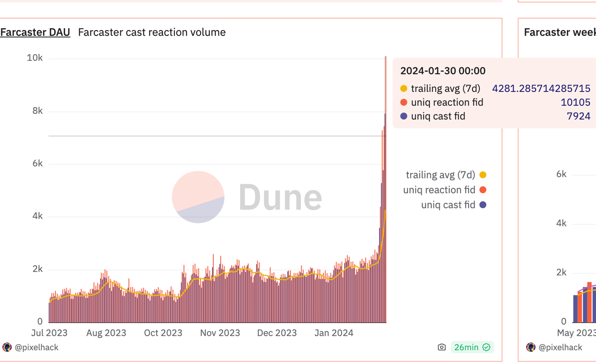Click the purple uniq cast fid legend dot

point(483,205)
